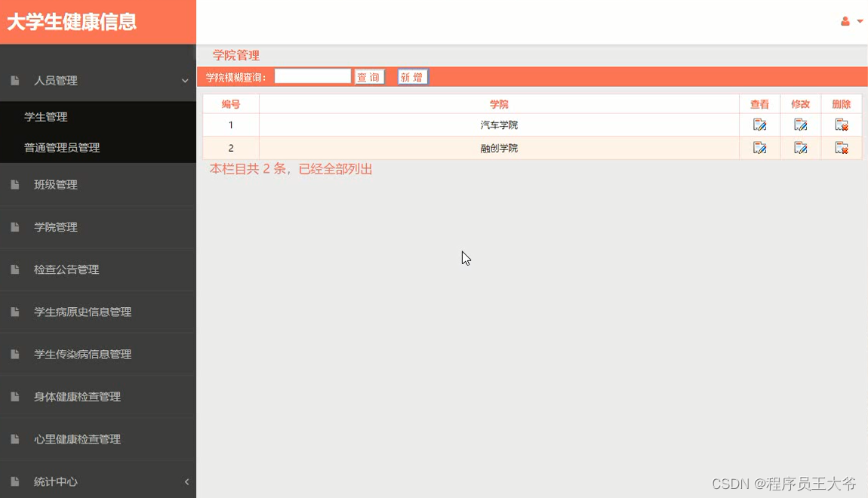Click inside the 学院模糊查询 input field
The width and height of the screenshot is (868, 498).
[312, 75]
